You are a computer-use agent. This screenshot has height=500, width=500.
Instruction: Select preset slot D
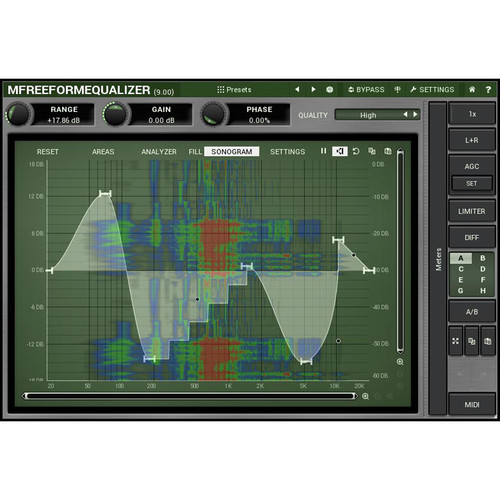[x=483, y=269]
